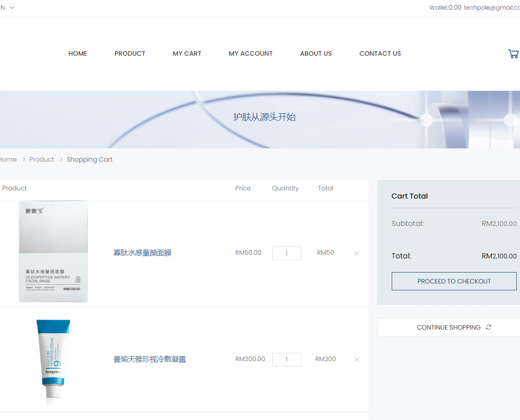The width and height of the screenshot is (520, 420).
Task: Open the oligopeptide facial mask thumbnail
Action: pyautogui.click(x=53, y=252)
